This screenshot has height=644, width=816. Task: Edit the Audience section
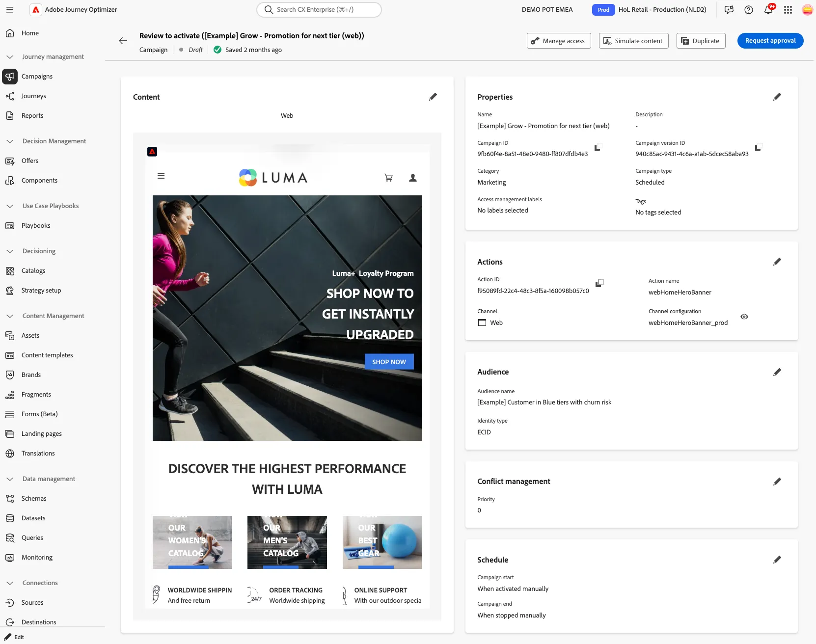coord(777,372)
